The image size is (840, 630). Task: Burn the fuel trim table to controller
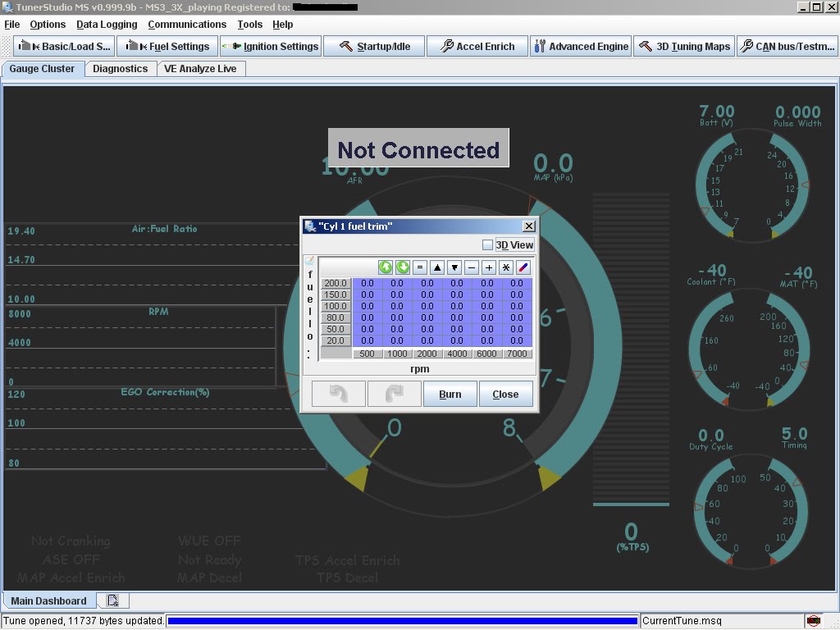(450, 394)
